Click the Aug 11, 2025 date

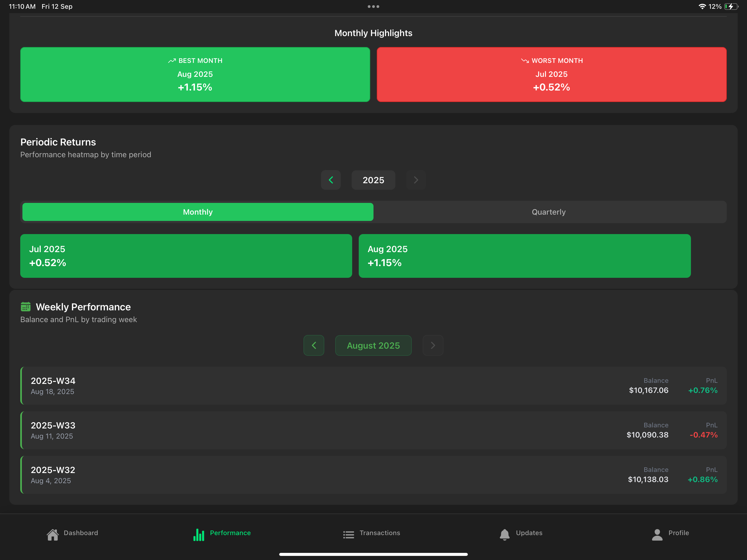tap(52, 436)
